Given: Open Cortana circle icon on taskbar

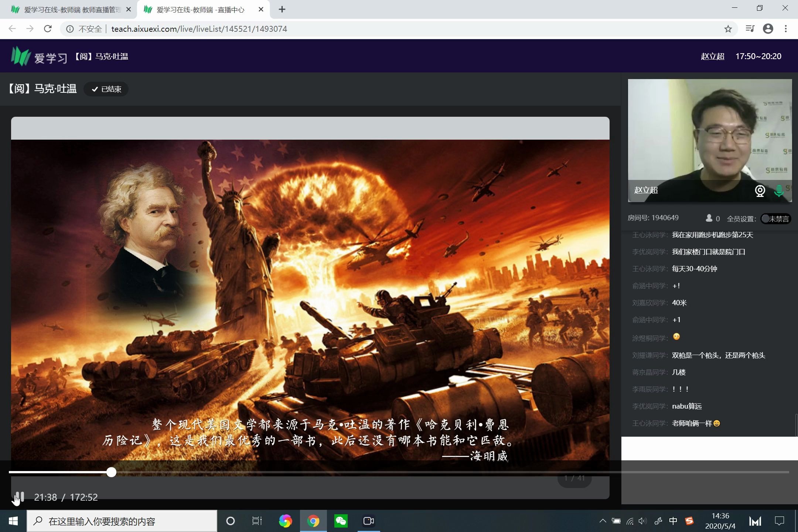Looking at the screenshot, I should tap(230, 521).
